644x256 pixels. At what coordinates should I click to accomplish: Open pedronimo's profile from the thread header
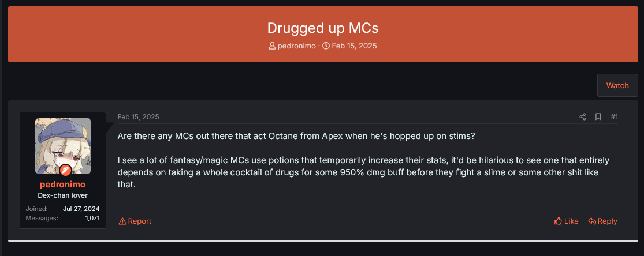(x=296, y=46)
